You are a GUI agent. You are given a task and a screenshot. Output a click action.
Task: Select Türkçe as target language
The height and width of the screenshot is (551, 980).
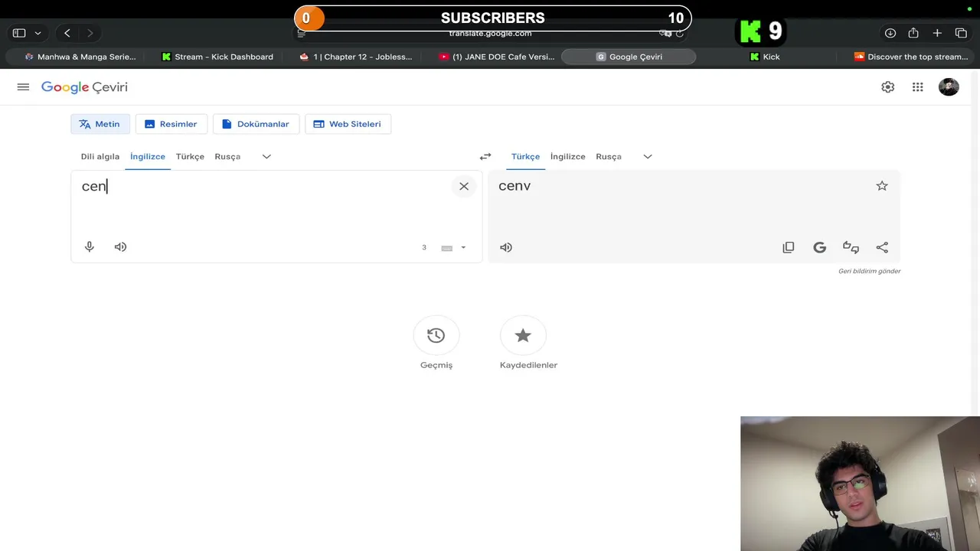click(525, 156)
